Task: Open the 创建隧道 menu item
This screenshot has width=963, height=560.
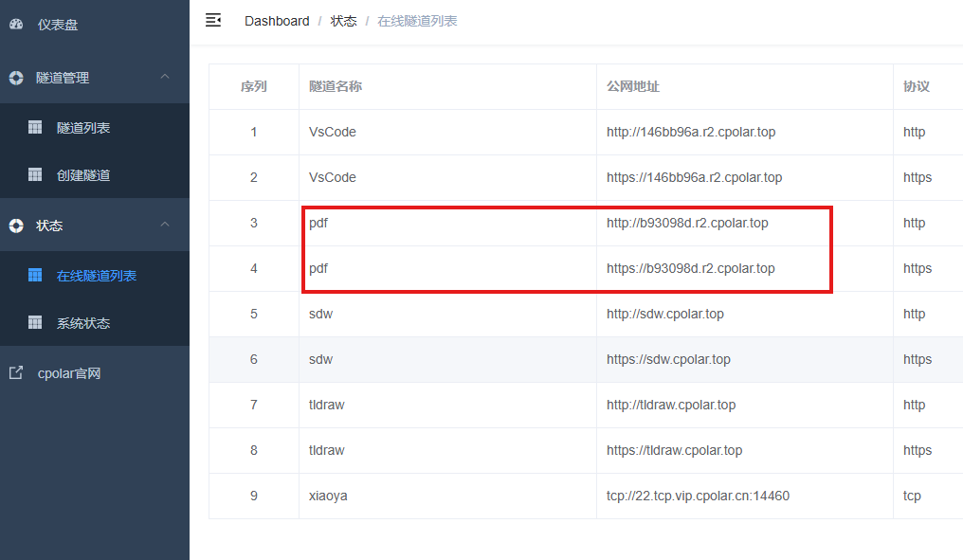Action: tap(83, 175)
